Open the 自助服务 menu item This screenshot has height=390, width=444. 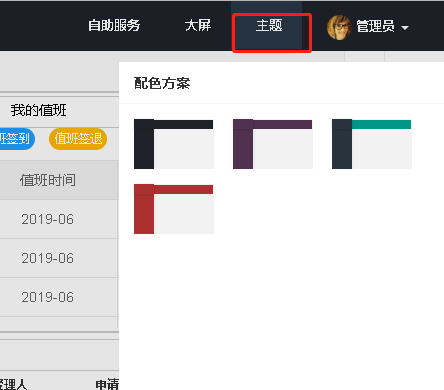(x=114, y=25)
